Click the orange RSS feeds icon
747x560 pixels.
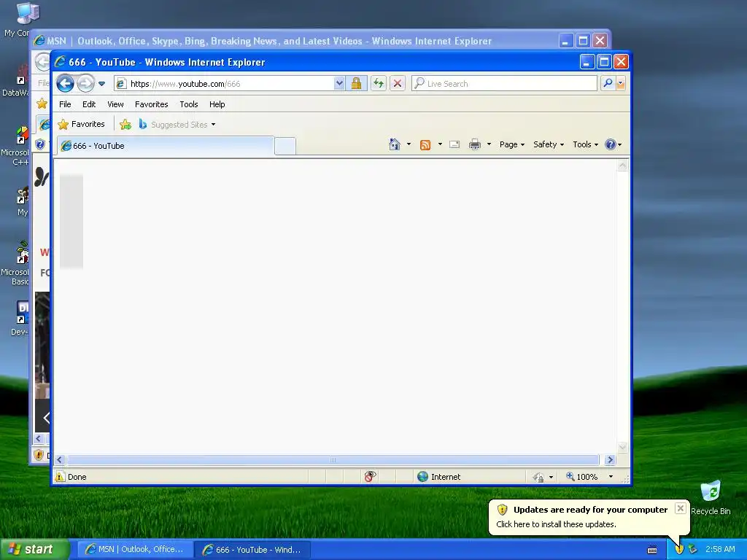(425, 144)
